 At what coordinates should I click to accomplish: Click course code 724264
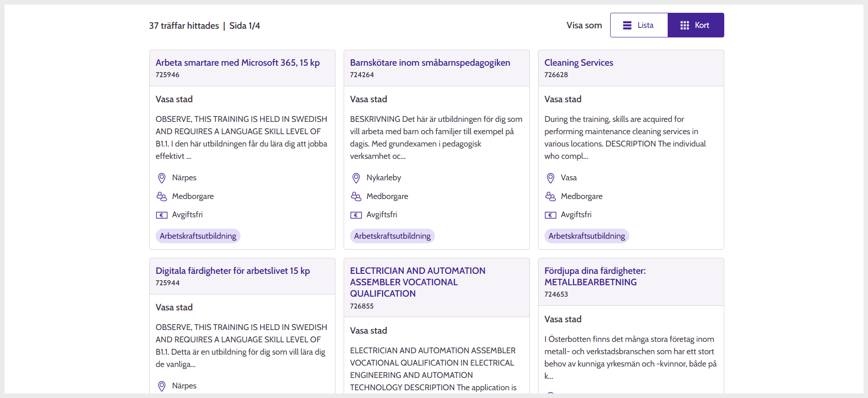(x=362, y=75)
